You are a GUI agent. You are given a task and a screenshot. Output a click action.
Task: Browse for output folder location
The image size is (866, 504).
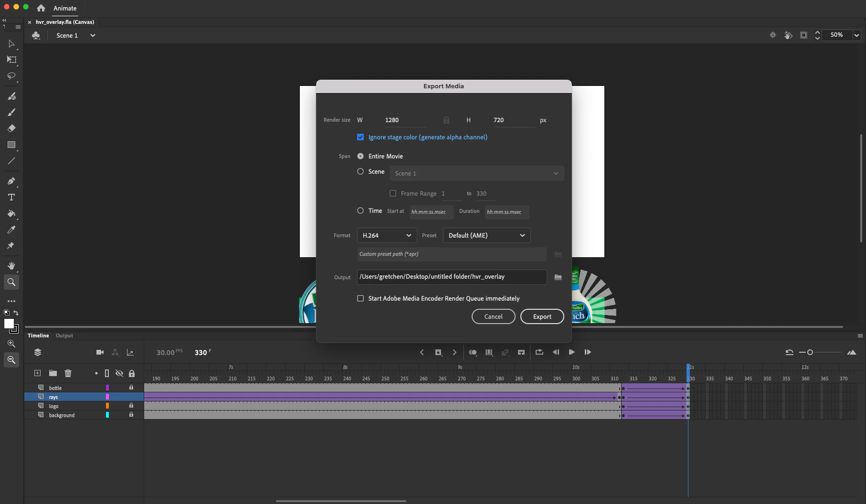point(558,277)
